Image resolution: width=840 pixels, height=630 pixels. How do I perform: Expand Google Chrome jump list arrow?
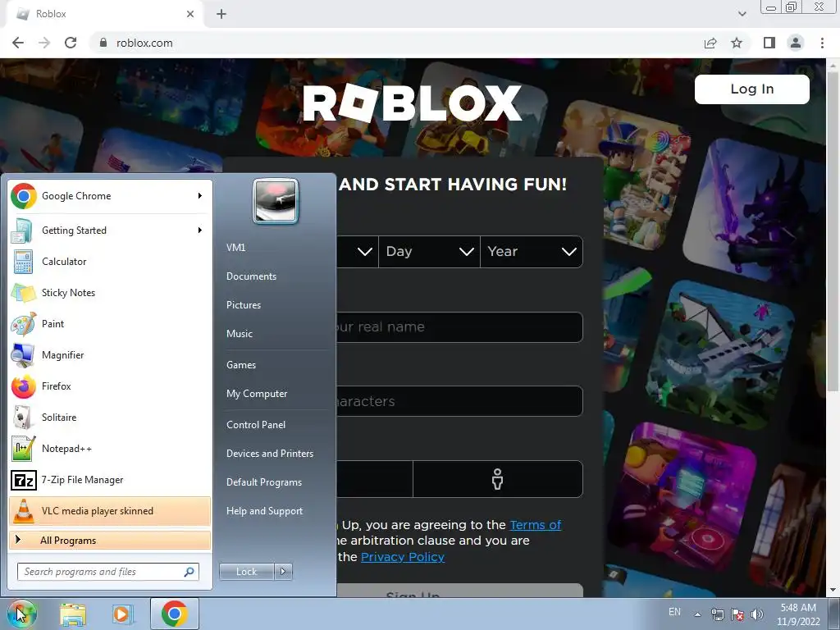(200, 196)
